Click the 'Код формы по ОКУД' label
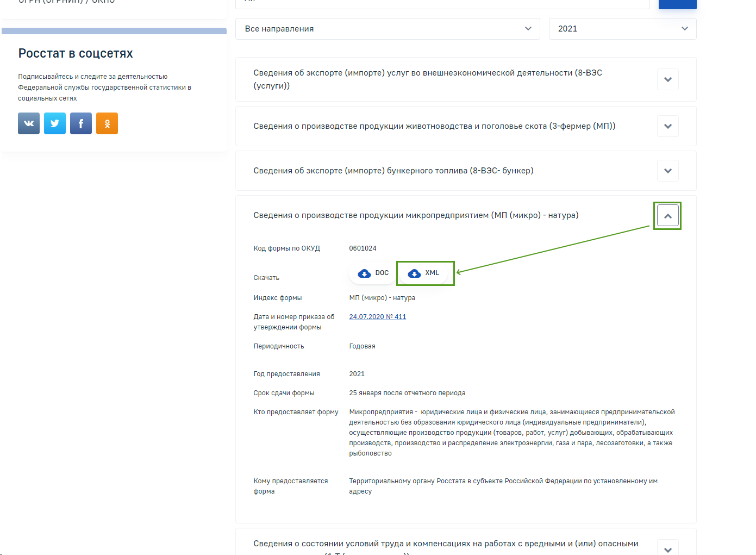 click(287, 248)
